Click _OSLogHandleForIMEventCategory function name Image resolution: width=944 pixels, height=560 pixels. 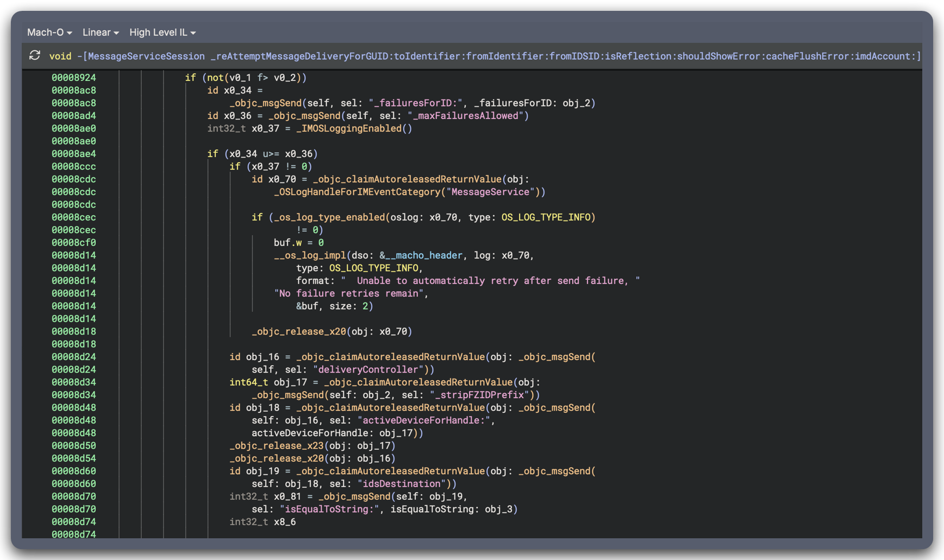point(357,192)
